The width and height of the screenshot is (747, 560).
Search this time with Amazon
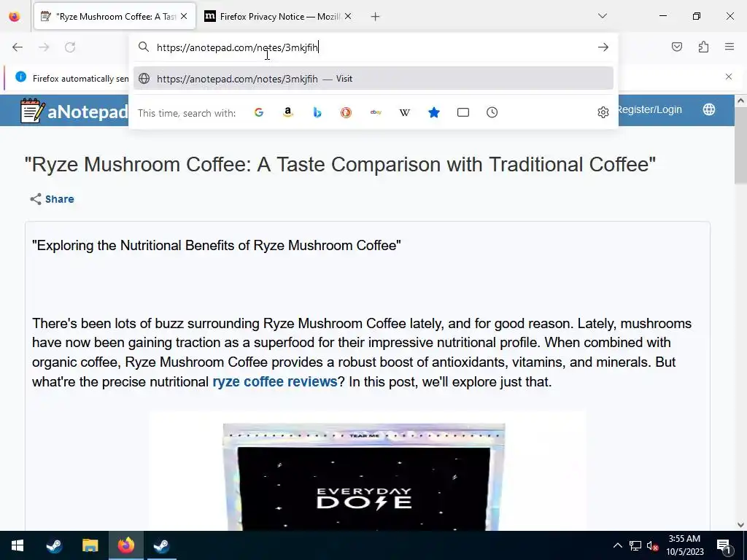coord(287,112)
